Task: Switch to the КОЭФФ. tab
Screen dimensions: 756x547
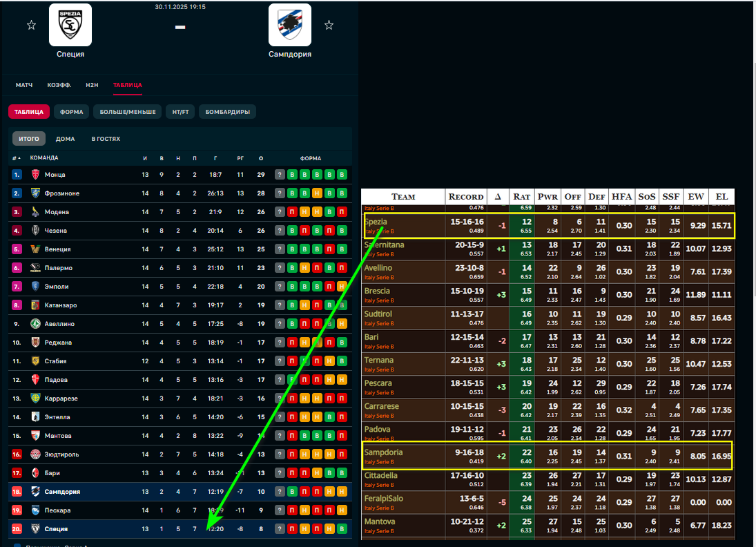Action: tap(59, 85)
